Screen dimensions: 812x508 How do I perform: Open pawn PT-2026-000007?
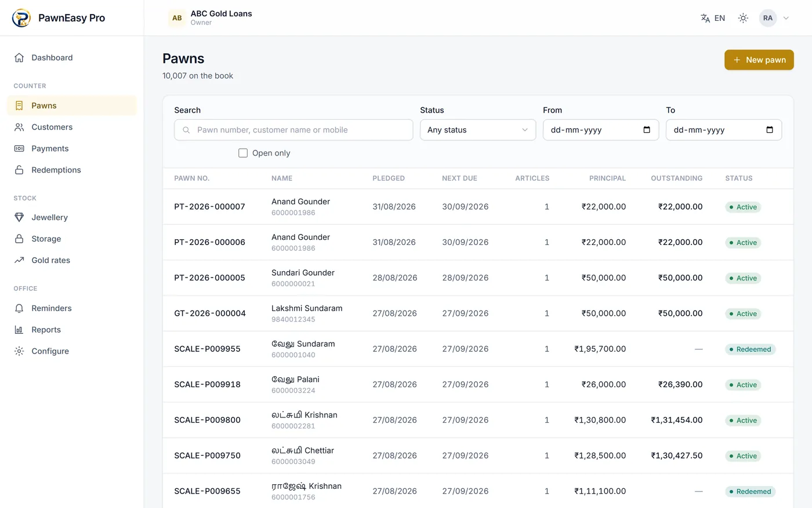click(209, 207)
